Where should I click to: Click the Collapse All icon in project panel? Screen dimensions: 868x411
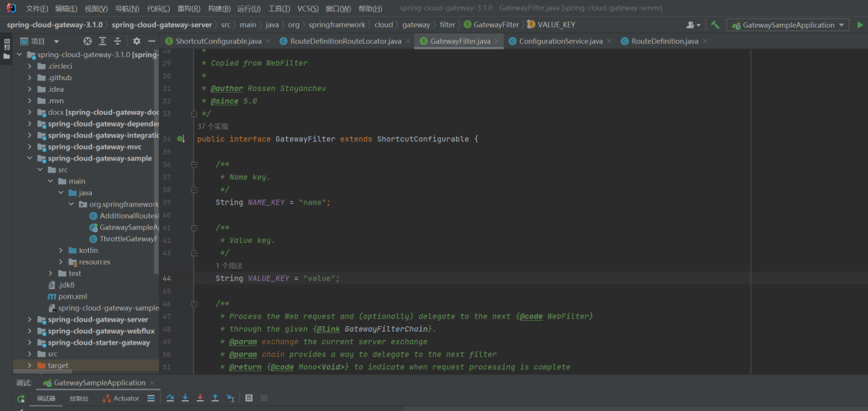tap(117, 42)
